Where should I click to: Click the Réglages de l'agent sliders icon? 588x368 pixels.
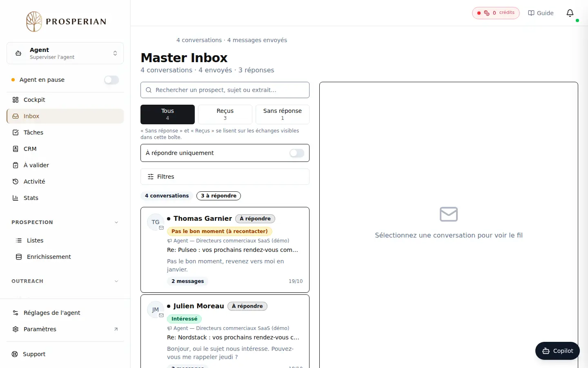click(x=16, y=313)
